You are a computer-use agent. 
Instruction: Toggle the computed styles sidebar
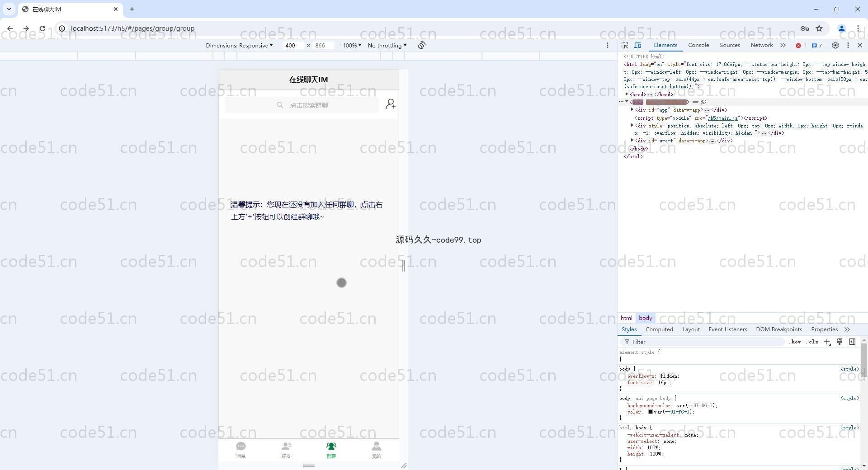pos(852,342)
